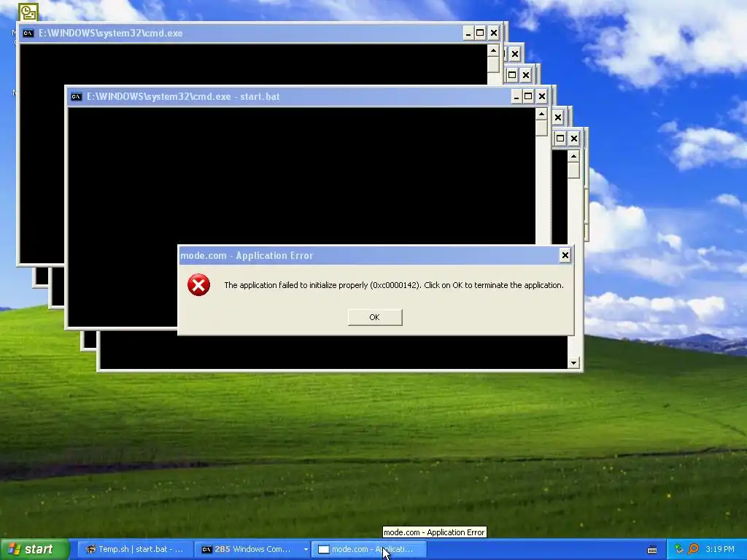
Task: Click scroll-down arrow of bottom-most console window
Action: click(x=573, y=363)
